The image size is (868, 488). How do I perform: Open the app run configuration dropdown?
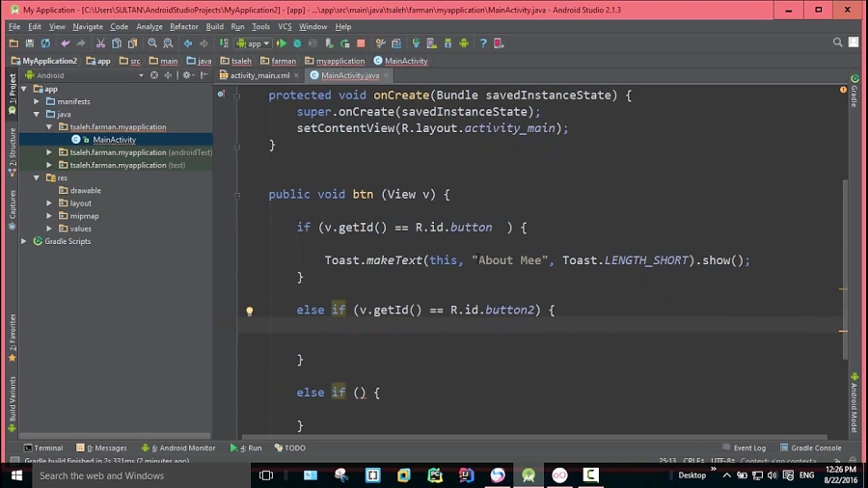(253, 43)
